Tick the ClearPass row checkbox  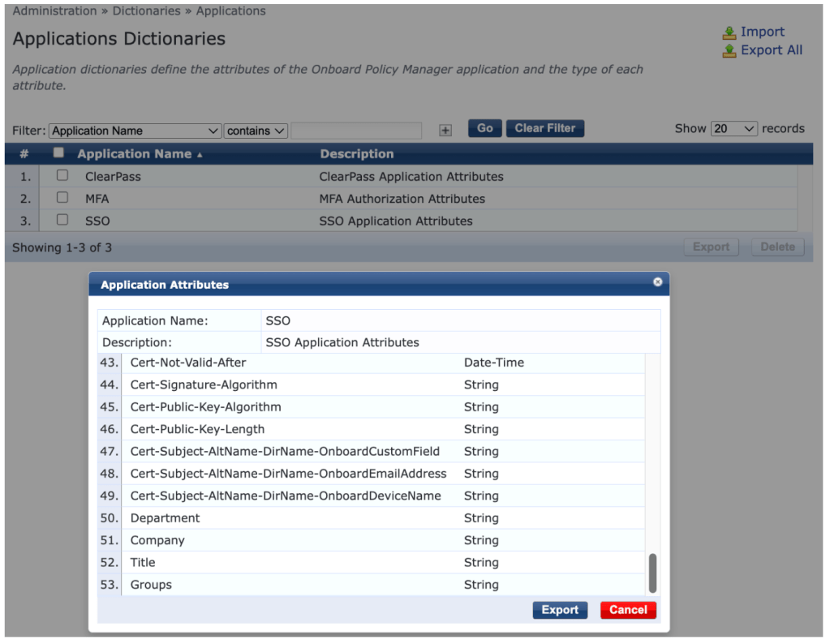(x=62, y=175)
